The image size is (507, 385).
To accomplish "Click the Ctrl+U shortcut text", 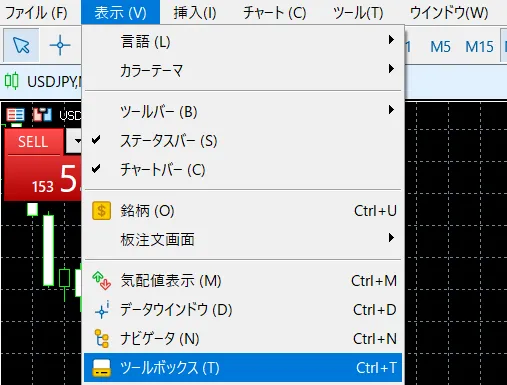I will (375, 211).
